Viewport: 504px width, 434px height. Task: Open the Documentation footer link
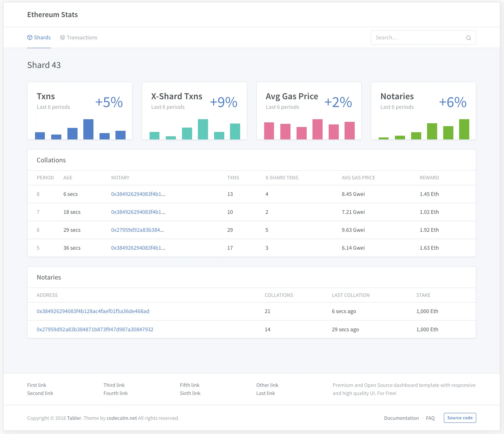pyautogui.click(x=401, y=418)
